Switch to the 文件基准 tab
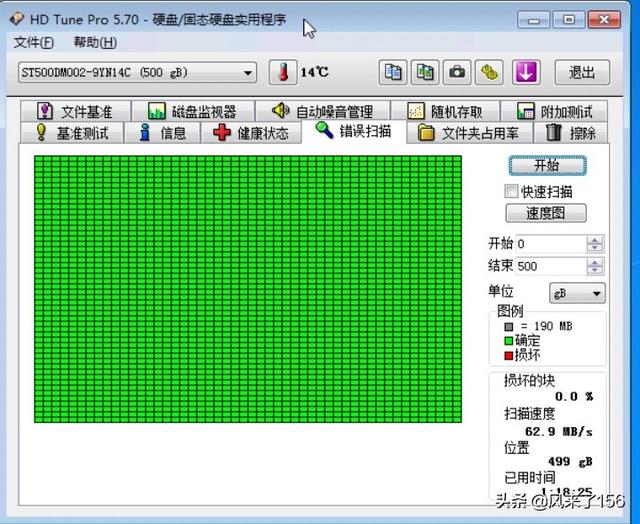The height and width of the screenshot is (524, 640). (x=76, y=111)
